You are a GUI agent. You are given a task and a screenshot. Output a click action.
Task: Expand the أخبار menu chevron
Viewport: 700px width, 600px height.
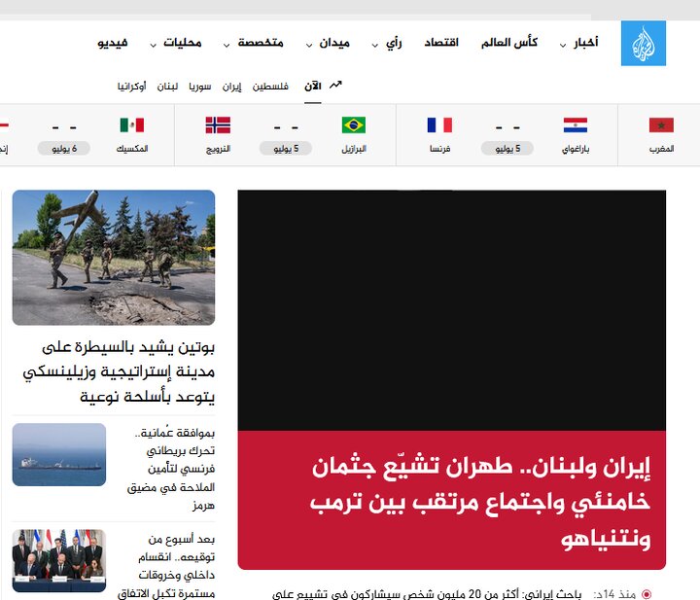pyautogui.click(x=563, y=45)
